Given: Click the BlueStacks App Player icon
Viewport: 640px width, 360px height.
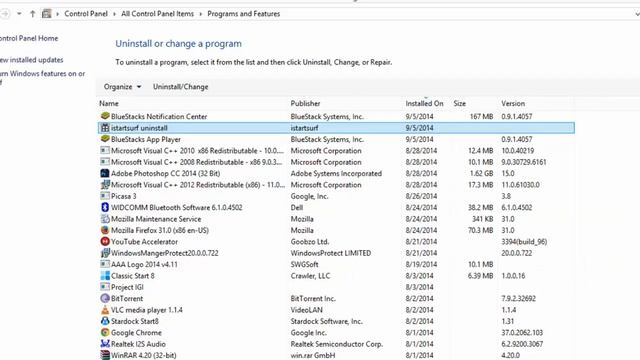Looking at the screenshot, I should 105,139.
